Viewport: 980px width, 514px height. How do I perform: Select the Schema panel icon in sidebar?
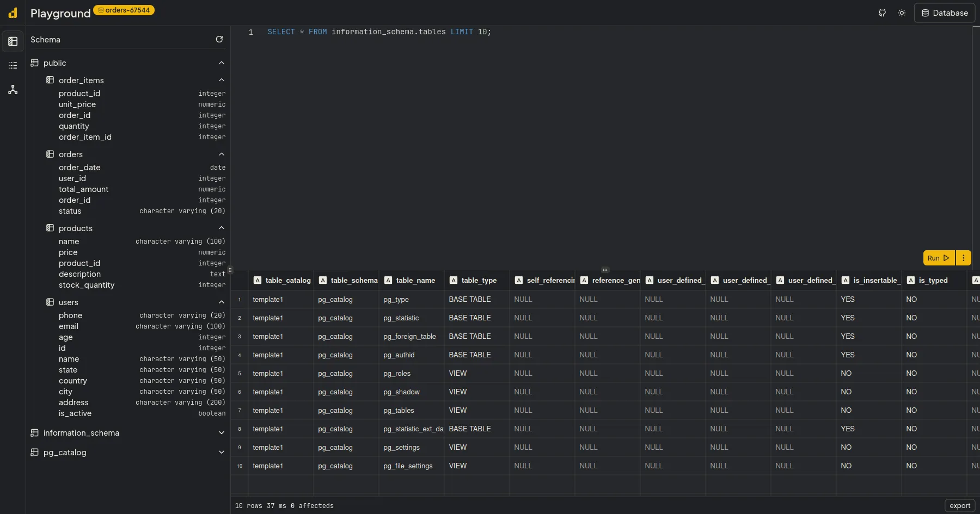tap(13, 41)
